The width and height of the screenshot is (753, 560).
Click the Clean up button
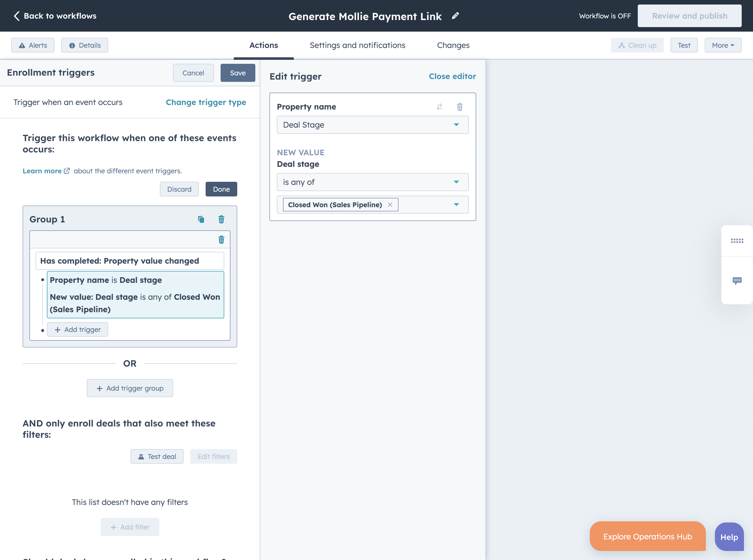coord(637,45)
